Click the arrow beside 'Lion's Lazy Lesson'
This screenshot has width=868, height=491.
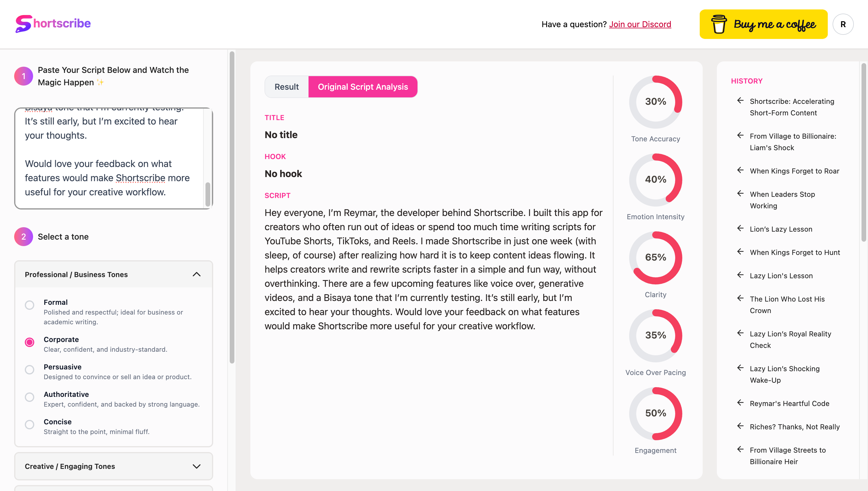click(740, 228)
